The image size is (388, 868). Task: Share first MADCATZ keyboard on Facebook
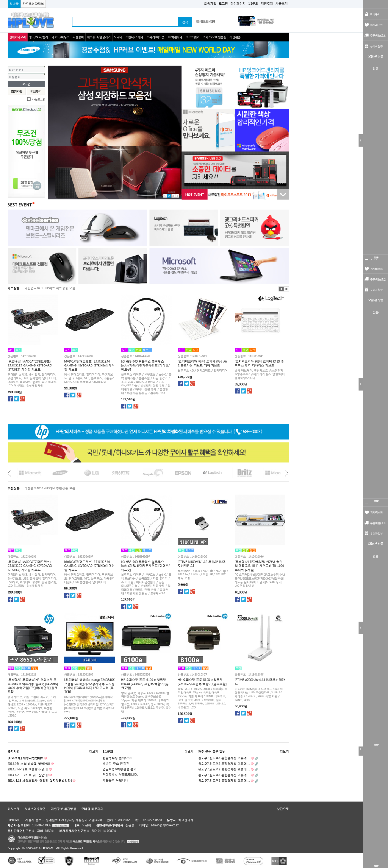10,399
